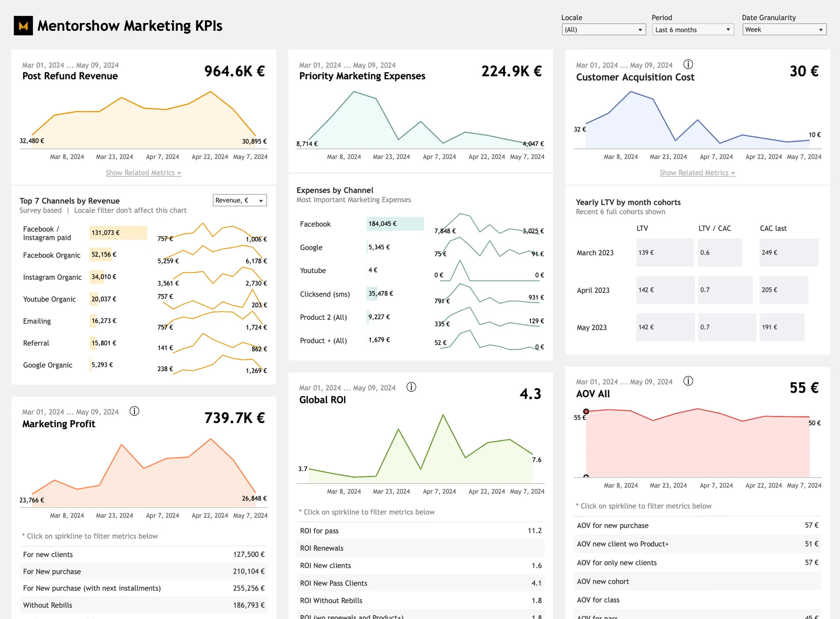Click the Mentorshow logo icon
The image size is (840, 619).
click(23, 25)
